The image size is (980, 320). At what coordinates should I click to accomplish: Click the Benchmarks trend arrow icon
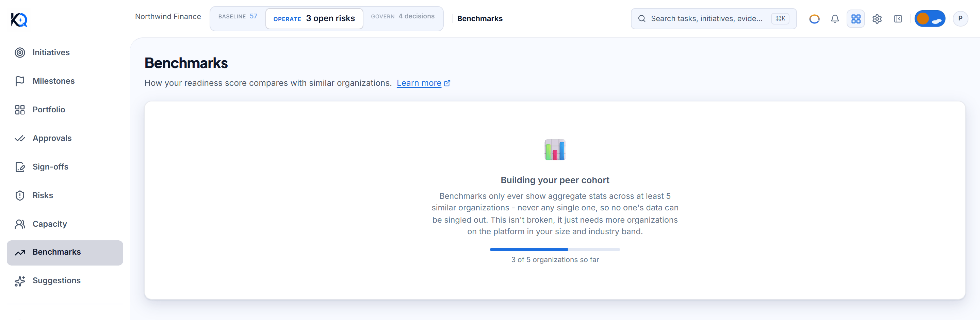(20, 252)
